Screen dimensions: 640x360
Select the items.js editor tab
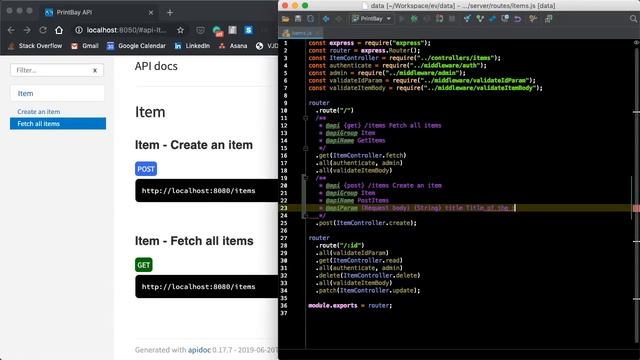pos(301,33)
